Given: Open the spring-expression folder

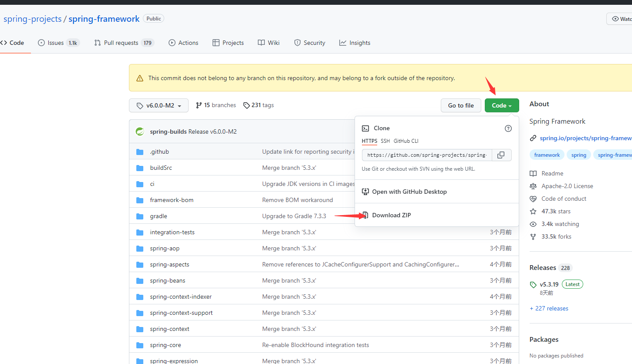Looking at the screenshot, I should click(174, 361).
